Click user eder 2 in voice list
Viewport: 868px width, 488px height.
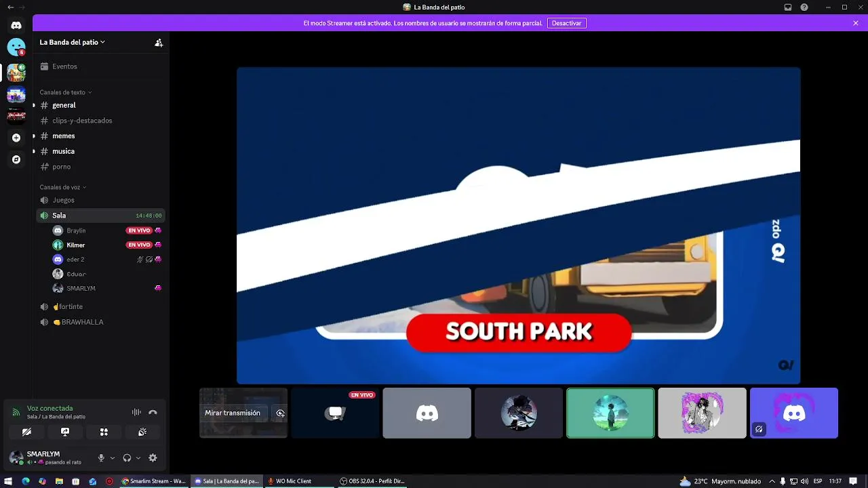point(75,260)
